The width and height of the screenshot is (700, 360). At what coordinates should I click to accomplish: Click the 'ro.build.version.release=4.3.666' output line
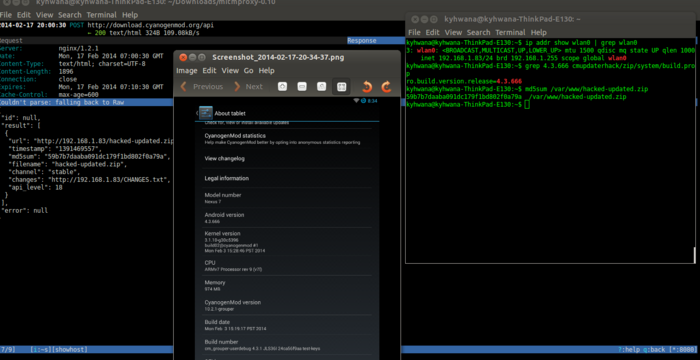click(x=464, y=81)
